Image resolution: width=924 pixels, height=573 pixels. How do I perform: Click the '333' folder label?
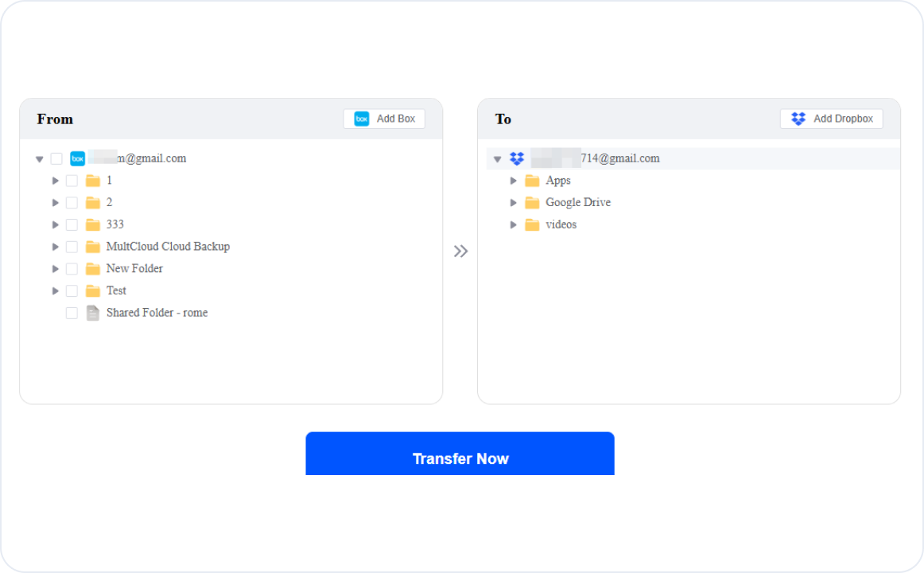tap(115, 224)
